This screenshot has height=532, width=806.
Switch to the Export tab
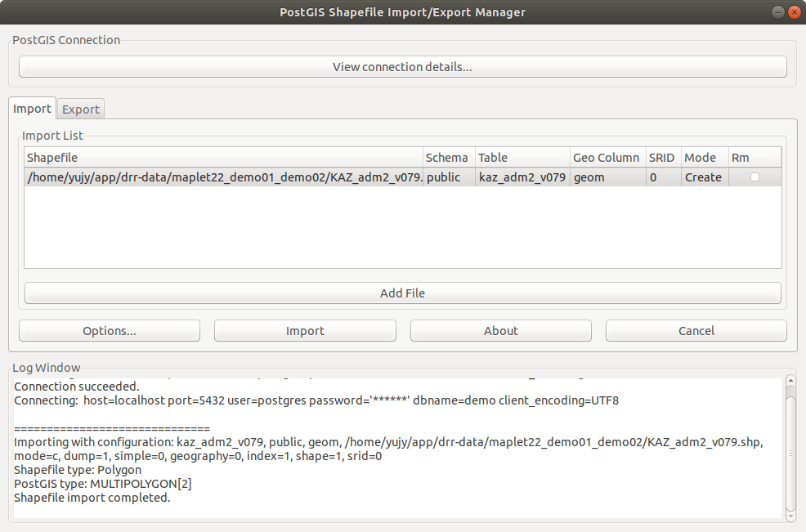click(81, 110)
